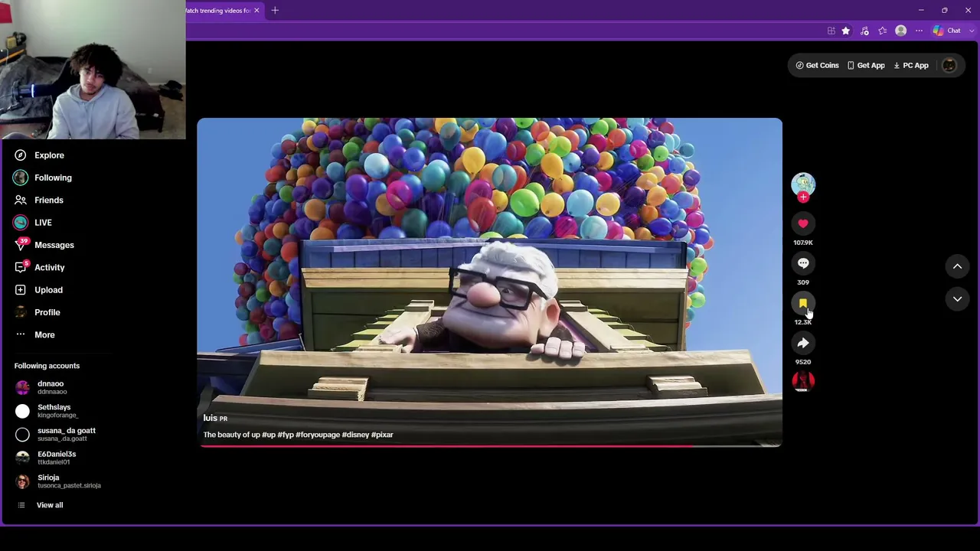Open the Activity menu item
The height and width of the screenshot is (551, 980).
(50, 268)
